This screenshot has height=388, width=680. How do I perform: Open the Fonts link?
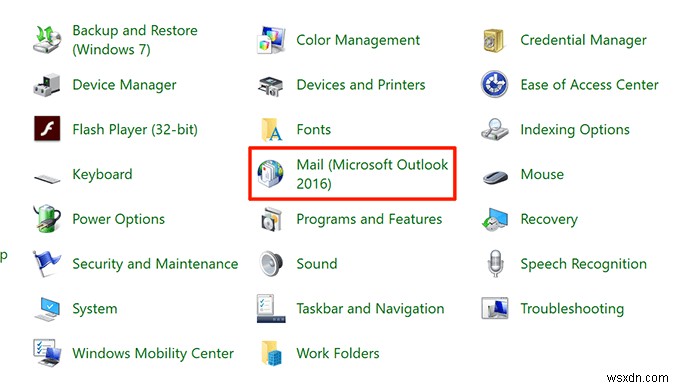pos(314,129)
